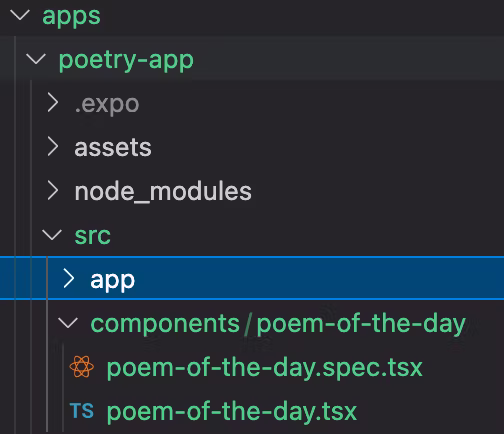
Task: Collapse the apps folder chevron
Action: coord(20,15)
